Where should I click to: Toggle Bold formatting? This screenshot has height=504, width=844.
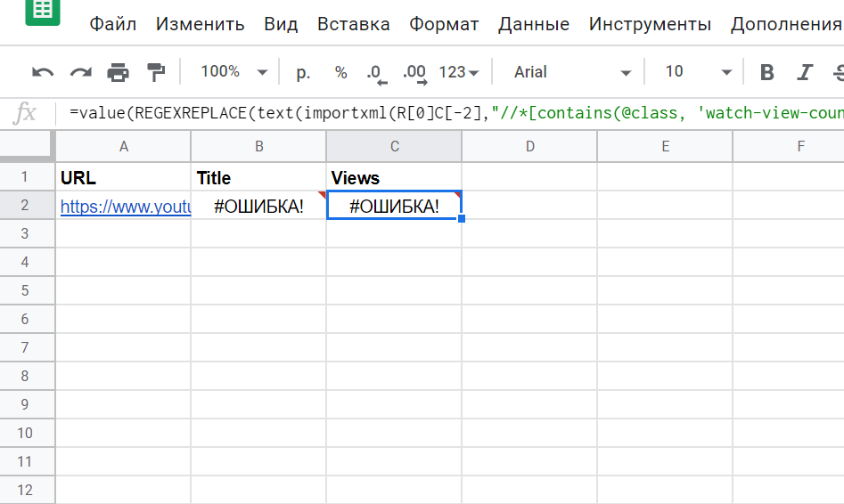coord(767,72)
